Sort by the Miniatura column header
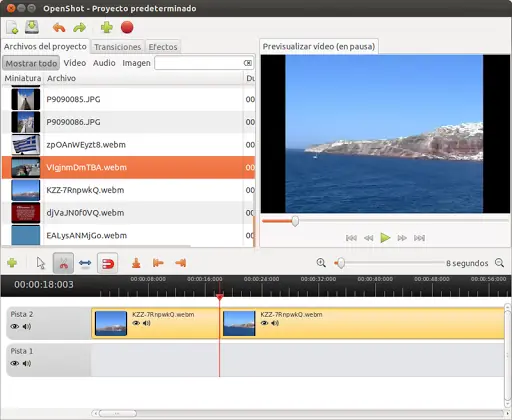 click(x=23, y=78)
